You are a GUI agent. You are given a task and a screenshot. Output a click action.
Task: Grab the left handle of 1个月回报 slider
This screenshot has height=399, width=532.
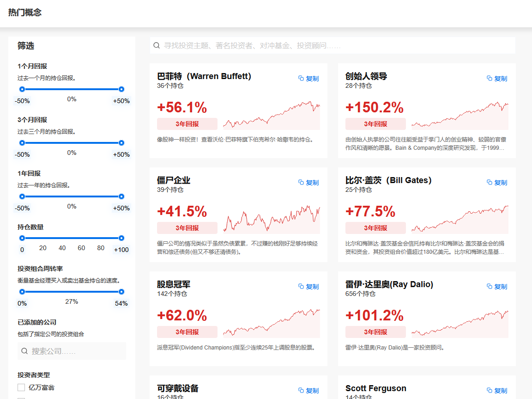coord(22,89)
